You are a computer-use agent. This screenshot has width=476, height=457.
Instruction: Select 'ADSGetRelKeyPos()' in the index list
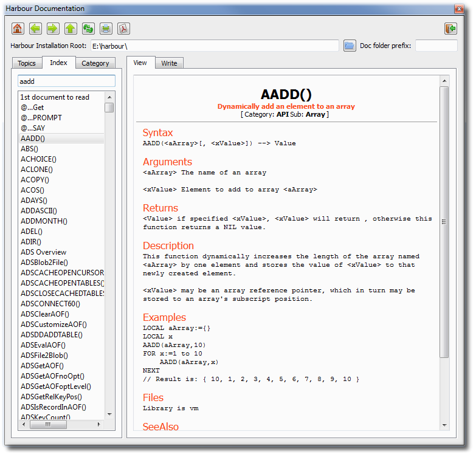point(61,397)
